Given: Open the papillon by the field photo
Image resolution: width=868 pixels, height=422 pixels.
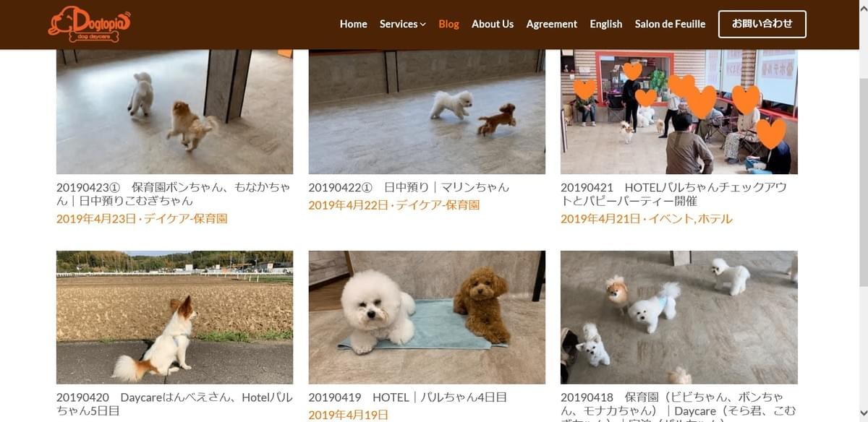Looking at the screenshot, I should click(x=174, y=317).
